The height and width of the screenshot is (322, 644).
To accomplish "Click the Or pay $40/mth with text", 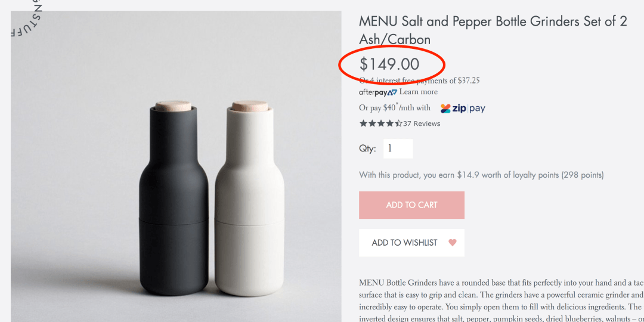I will (395, 108).
